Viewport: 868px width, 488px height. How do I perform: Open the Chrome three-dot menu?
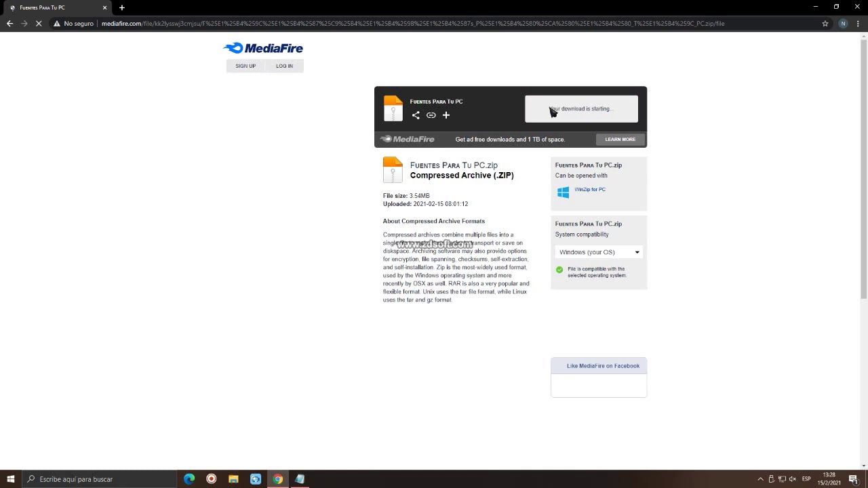[x=859, y=23]
